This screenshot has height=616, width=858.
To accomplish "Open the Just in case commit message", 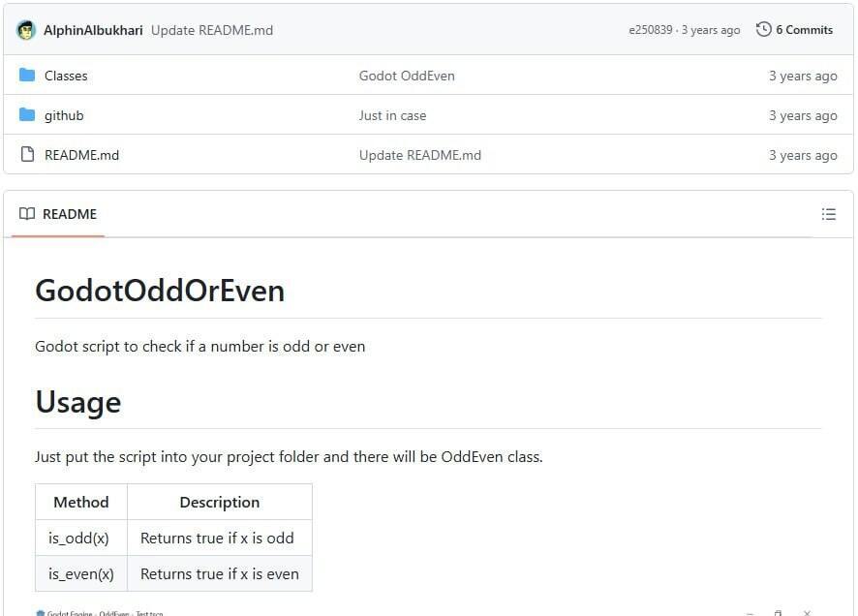I will click(x=392, y=115).
